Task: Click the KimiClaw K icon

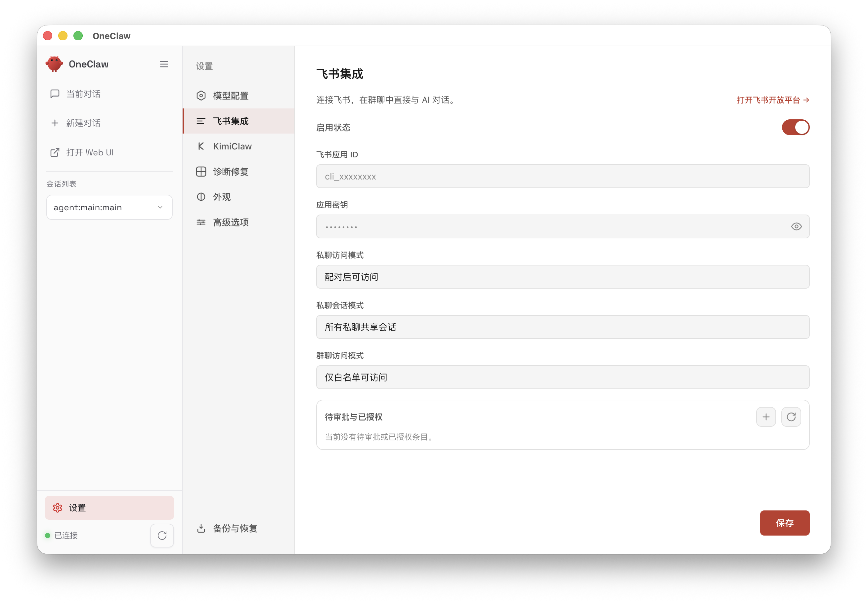Action: (x=201, y=146)
